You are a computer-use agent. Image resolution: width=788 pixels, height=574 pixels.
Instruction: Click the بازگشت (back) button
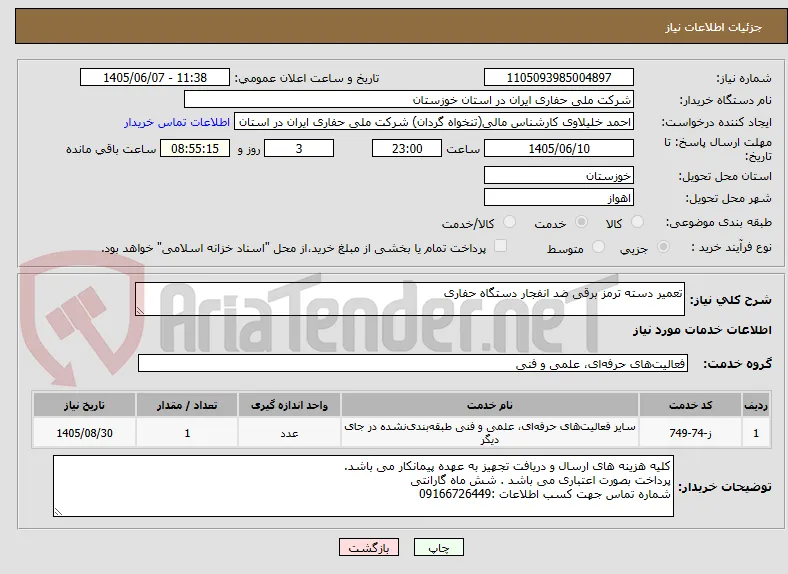[x=369, y=547]
